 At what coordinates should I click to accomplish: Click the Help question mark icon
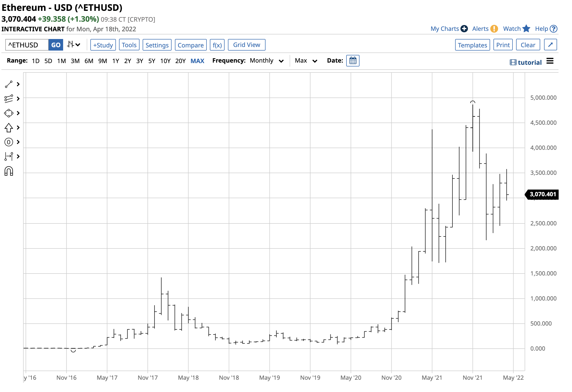553,29
